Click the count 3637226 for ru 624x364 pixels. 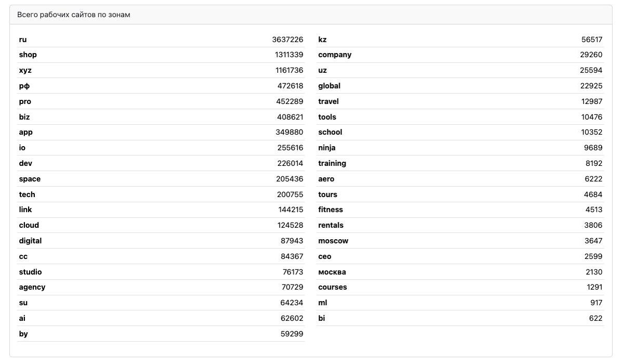288,40
